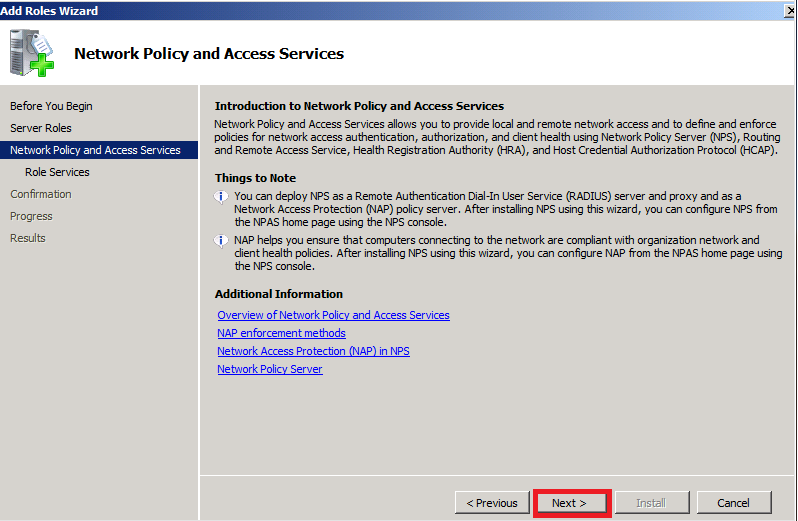
Task: Open the NAP enforcement methods link
Action: [x=281, y=333]
